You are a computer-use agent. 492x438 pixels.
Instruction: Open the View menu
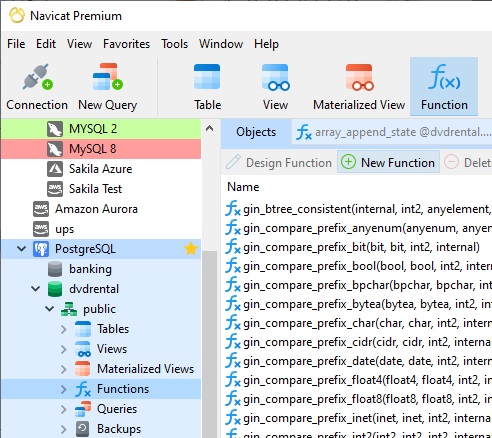click(x=79, y=44)
